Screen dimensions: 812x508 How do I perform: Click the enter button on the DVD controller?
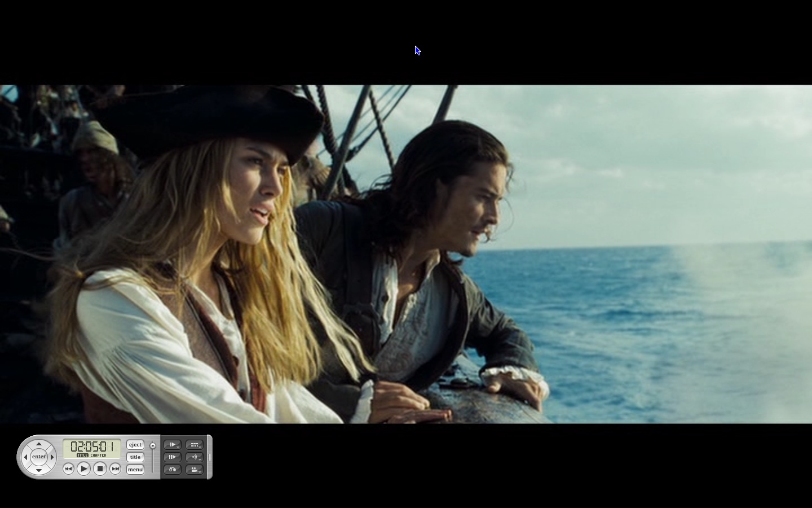pyautogui.click(x=38, y=457)
